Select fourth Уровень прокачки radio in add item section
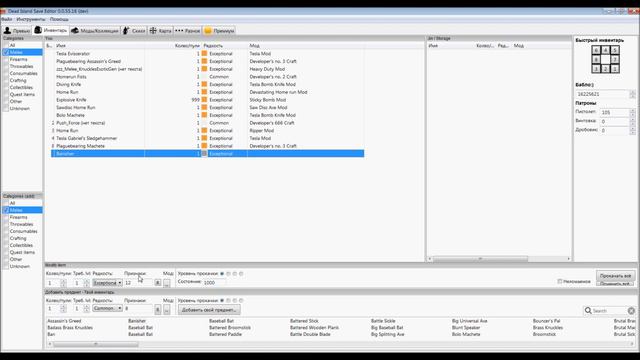 tap(241, 300)
